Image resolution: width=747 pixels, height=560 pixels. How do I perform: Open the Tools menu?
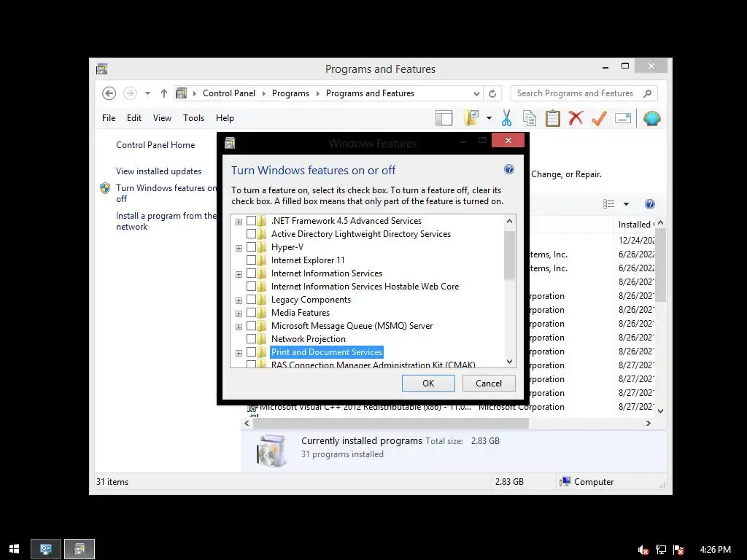click(193, 118)
